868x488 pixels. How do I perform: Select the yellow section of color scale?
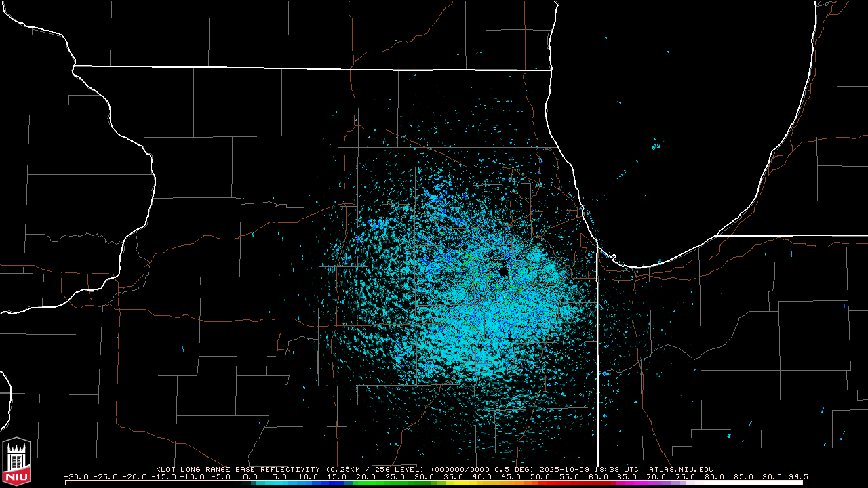point(461,483)
